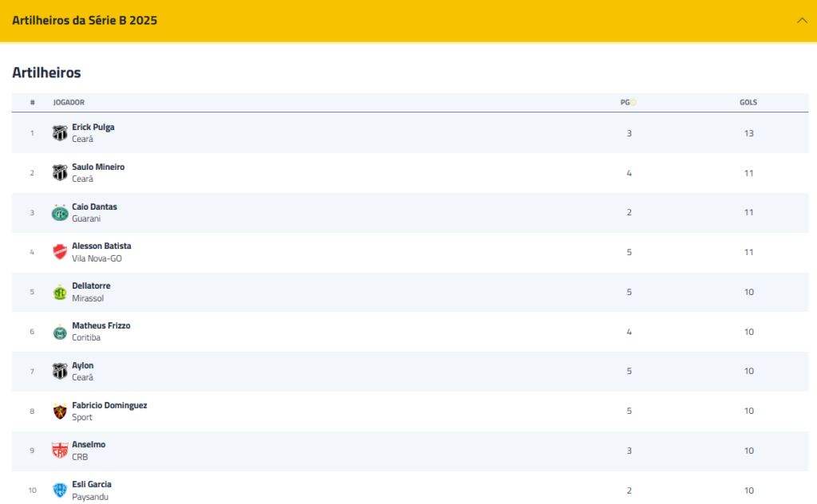This screenshot has width=817, height=504.
Task: Click Fabricio Dominguez's 10 goals value
Action: point(748,411)
